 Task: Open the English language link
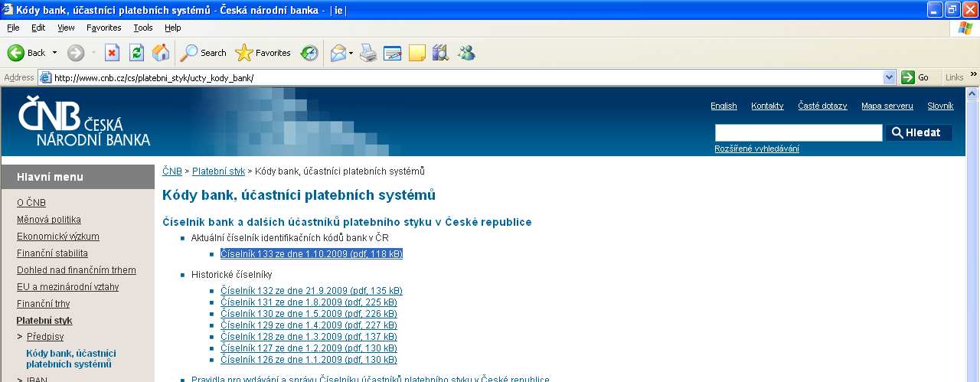tap(724, 106)
